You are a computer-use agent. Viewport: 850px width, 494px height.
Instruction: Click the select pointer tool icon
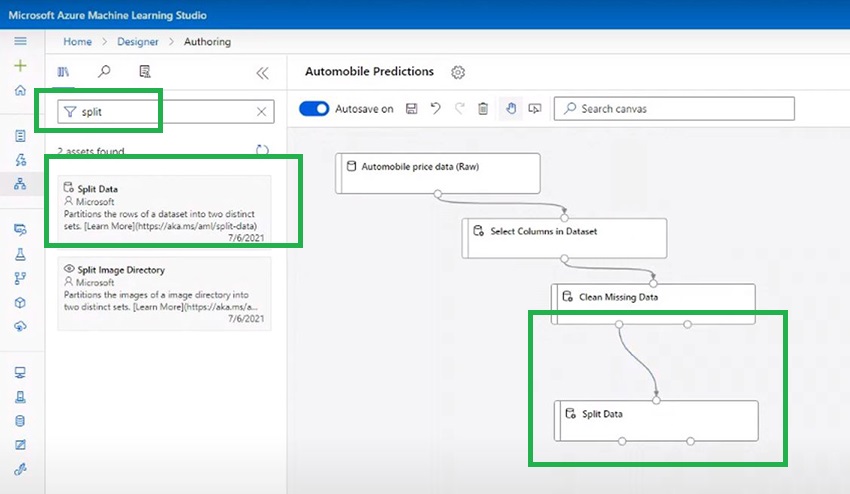coord(535,108)
